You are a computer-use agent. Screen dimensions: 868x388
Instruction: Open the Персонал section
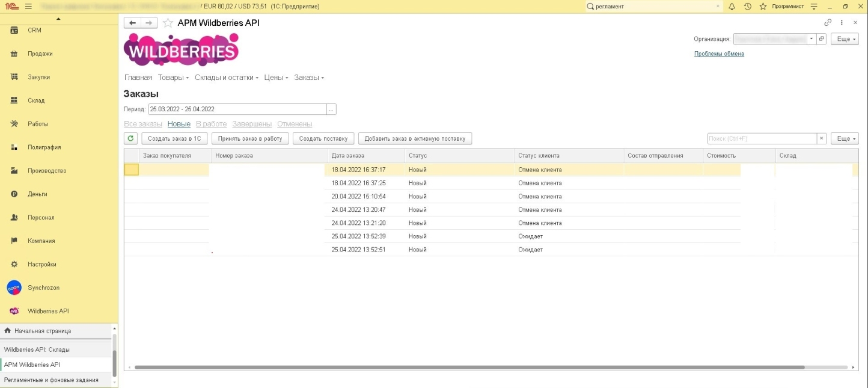click(x=41, y=218)
